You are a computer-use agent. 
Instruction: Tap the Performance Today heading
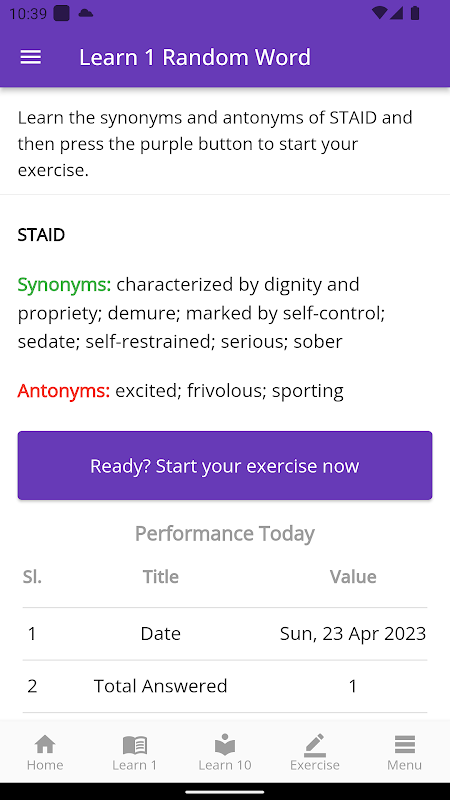[x=225, y=534]
